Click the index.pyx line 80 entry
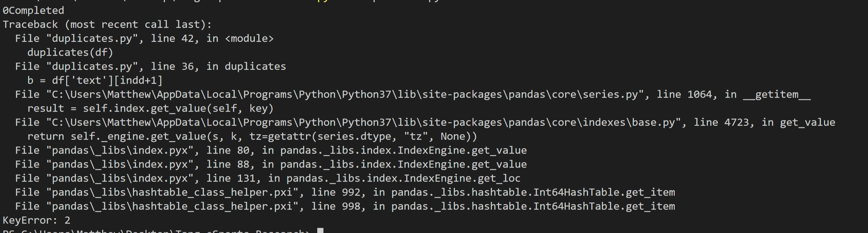The height and width of the screenshot is (233, 868). point(271,151)
